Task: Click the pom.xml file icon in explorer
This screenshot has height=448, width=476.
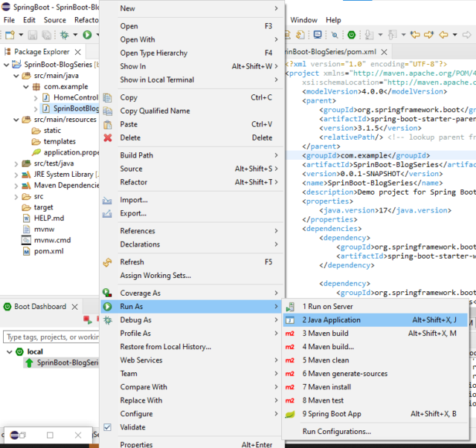Action: point(27,251)
